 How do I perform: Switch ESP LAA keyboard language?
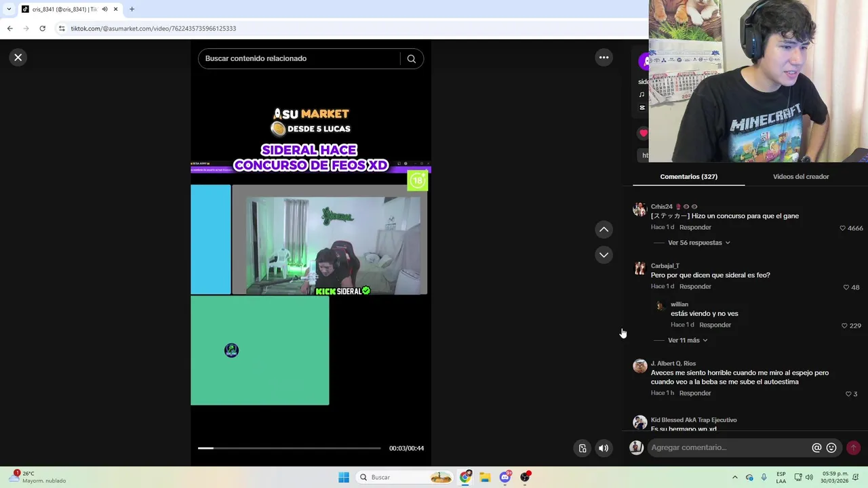point(781,477)
